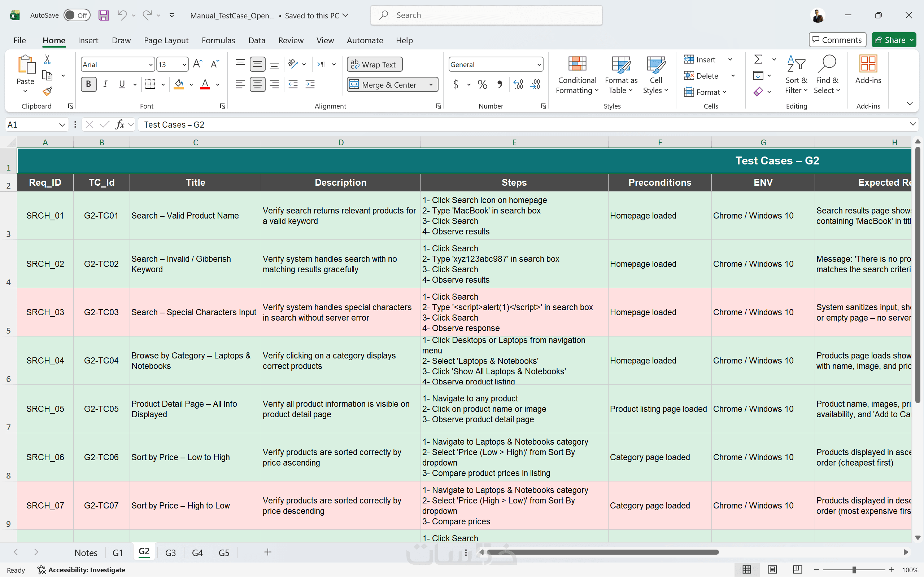Click the Format Painter brush icon
Image resolution: width=924 pixels, height=577 pixels.
click(x=47, y=91)
